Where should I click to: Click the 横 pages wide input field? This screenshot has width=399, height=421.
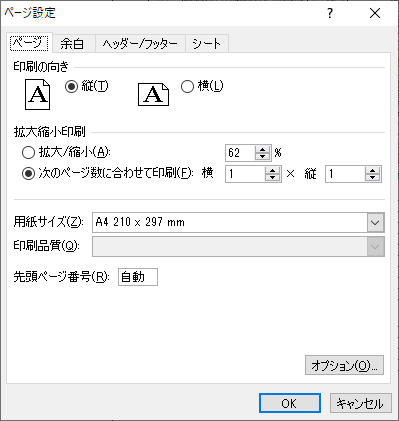pyautogui.click(x=246, y=174)
